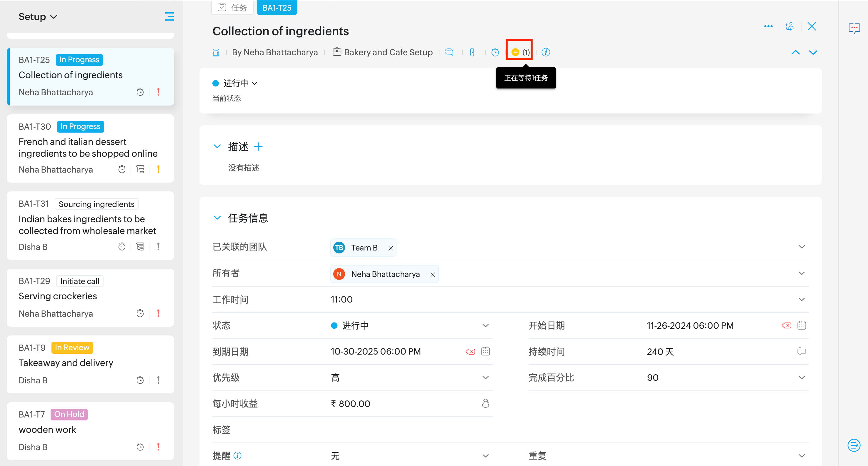Open the Setup view dropdown

click(38, 16)
